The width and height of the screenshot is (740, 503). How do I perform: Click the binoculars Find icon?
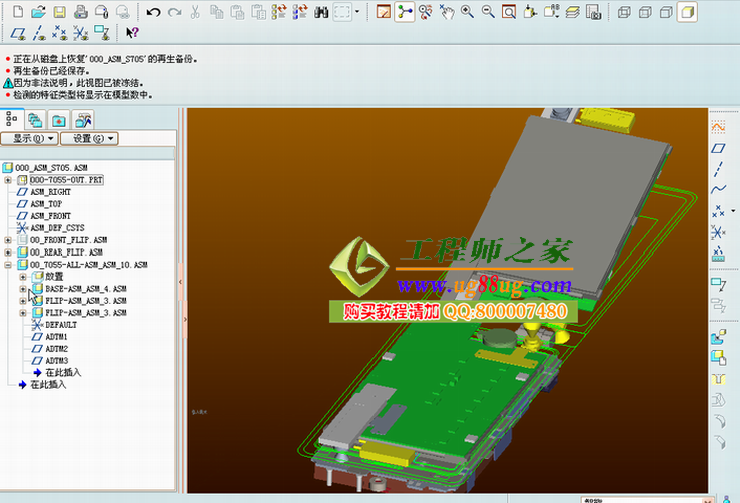322,12
